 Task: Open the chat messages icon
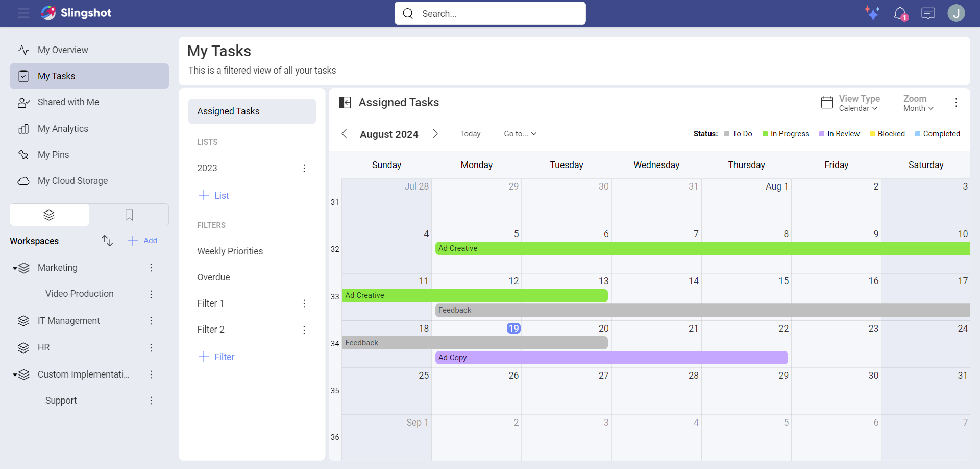point(928,13)
